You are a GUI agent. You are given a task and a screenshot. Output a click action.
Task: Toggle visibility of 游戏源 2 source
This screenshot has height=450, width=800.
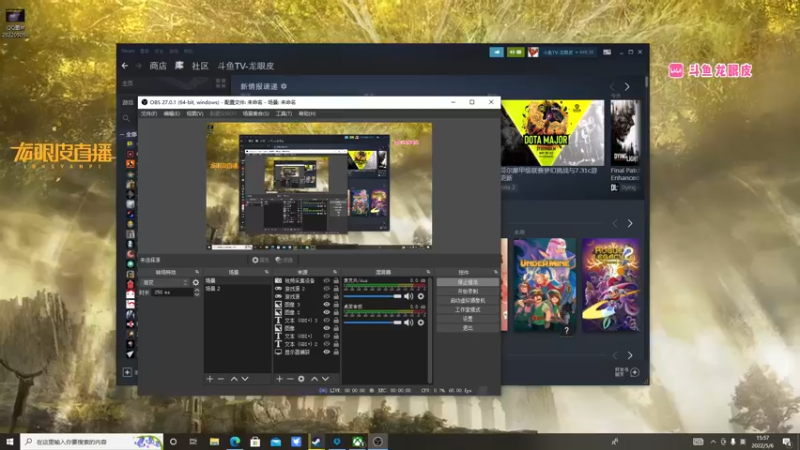pyautogui.click(x=327, y=289)
